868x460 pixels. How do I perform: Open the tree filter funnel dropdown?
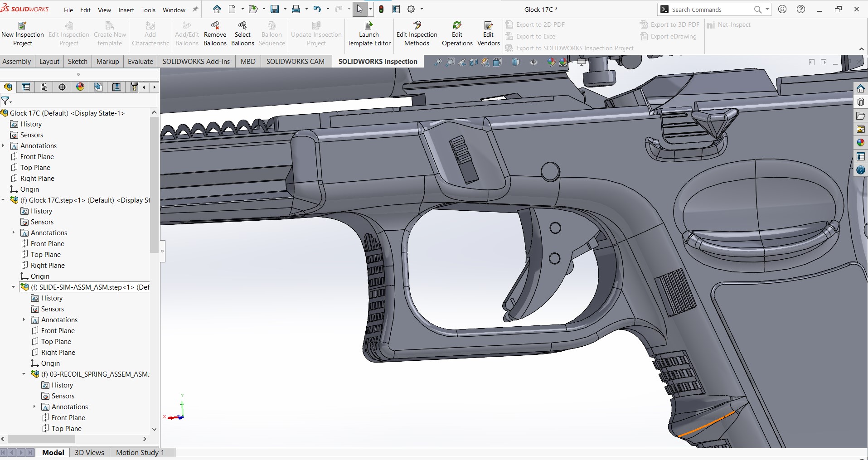click(6, 100)
